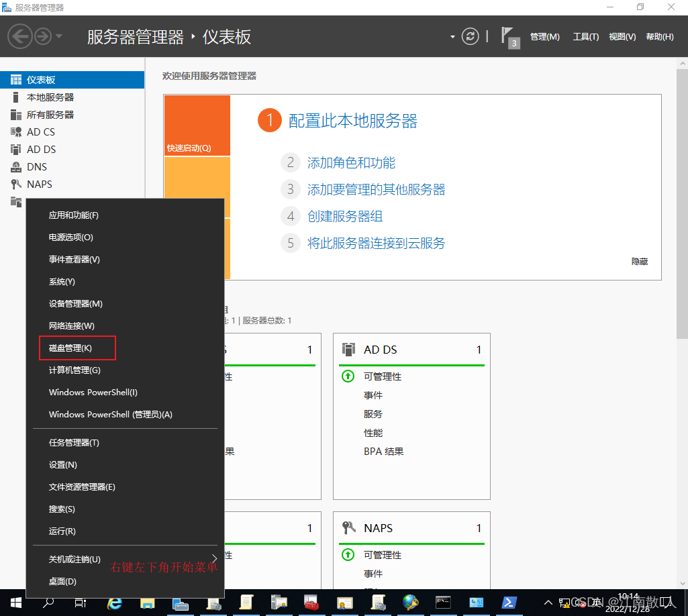Image resolution: width=688 pixels, height=616 pixels.
Task: Click the 隐藏 link to hide the welcome tile
Action: (x=638, y=261)
